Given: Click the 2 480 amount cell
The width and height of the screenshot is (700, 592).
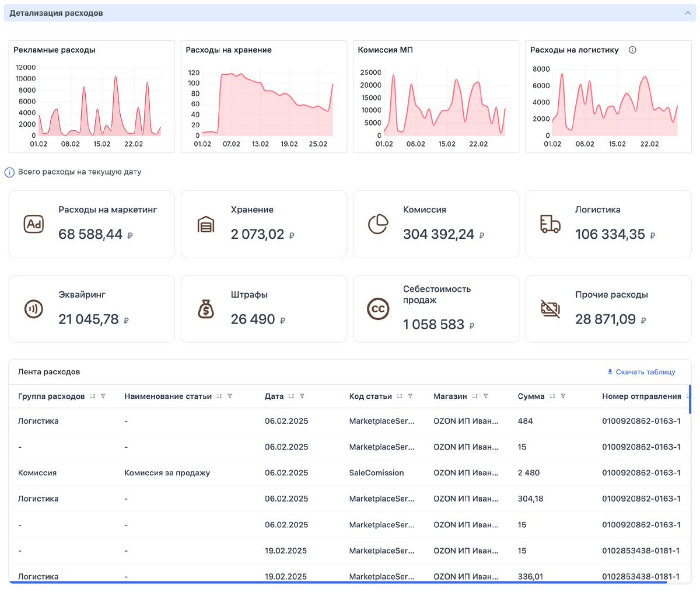Looking at the screenshot, I should tap(528, 473).
